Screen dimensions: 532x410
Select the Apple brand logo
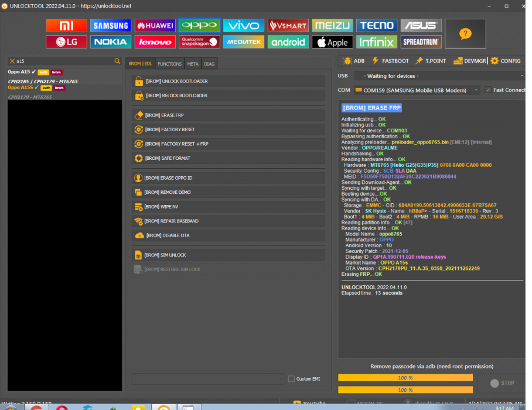(x=333, y=42)
